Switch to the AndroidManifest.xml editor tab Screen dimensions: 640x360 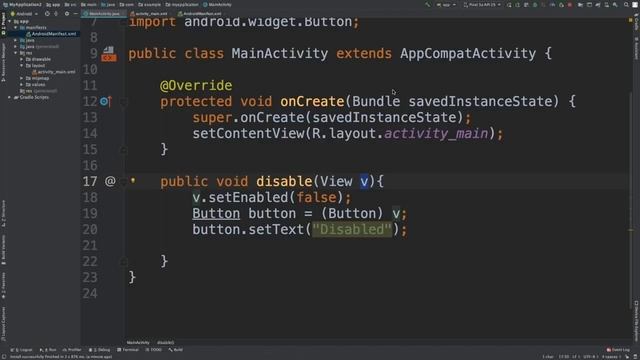point(200,13)
